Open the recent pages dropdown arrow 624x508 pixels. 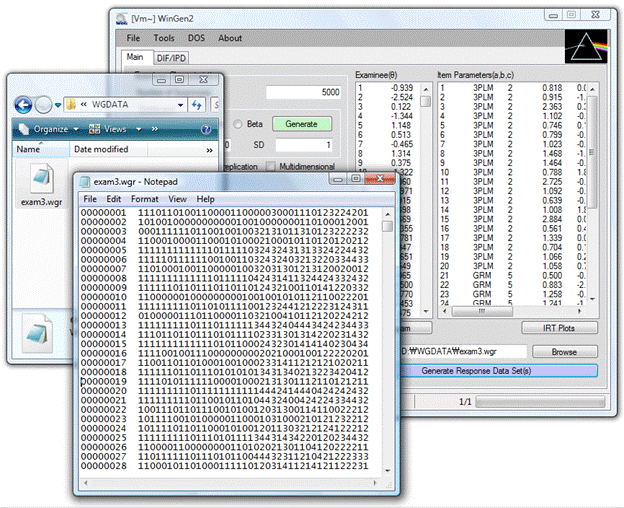tap(58, 105)
